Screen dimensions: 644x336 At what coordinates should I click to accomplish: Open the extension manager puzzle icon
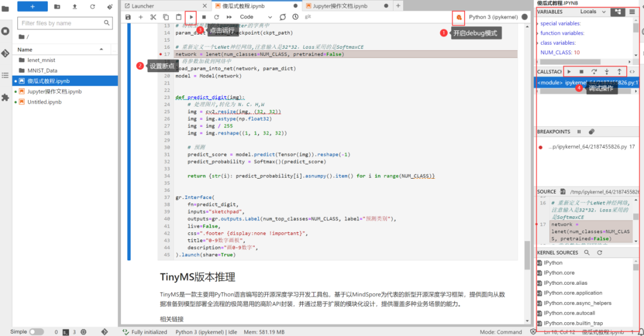5,98
